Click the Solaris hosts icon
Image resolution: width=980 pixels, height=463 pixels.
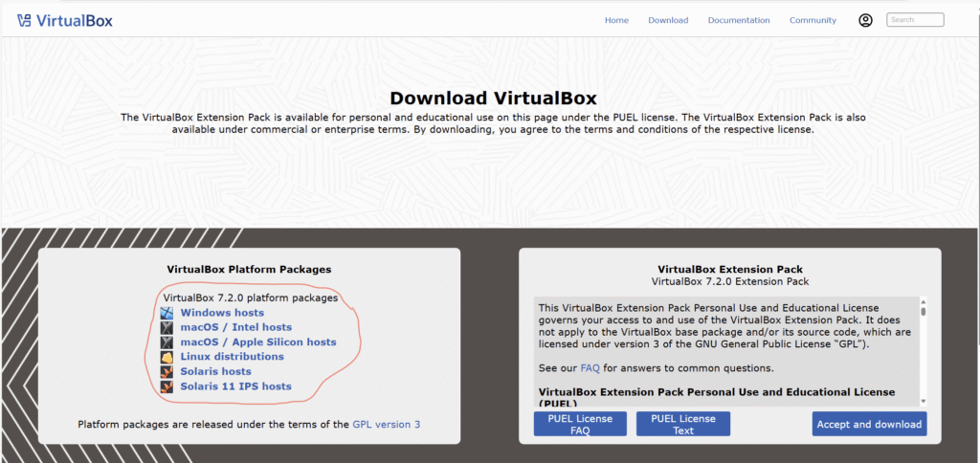pyautogui.click(x=167, y=371)
